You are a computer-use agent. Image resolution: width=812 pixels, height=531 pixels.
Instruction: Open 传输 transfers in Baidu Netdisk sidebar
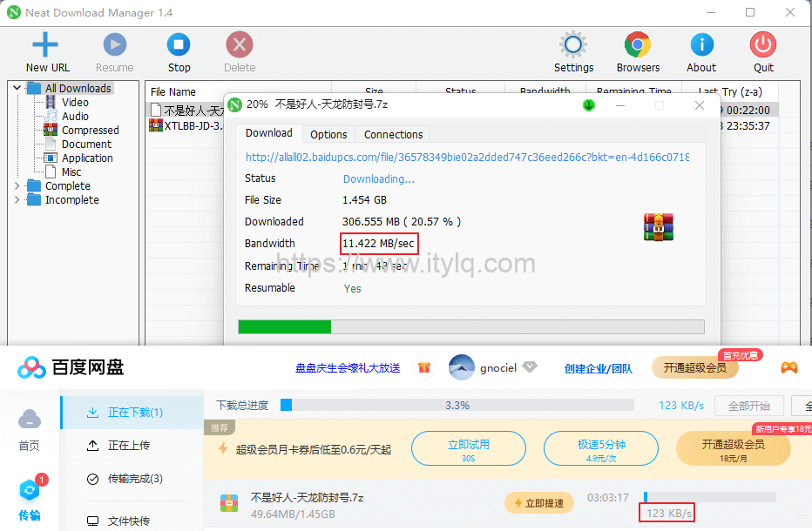[x=29, y=496]
